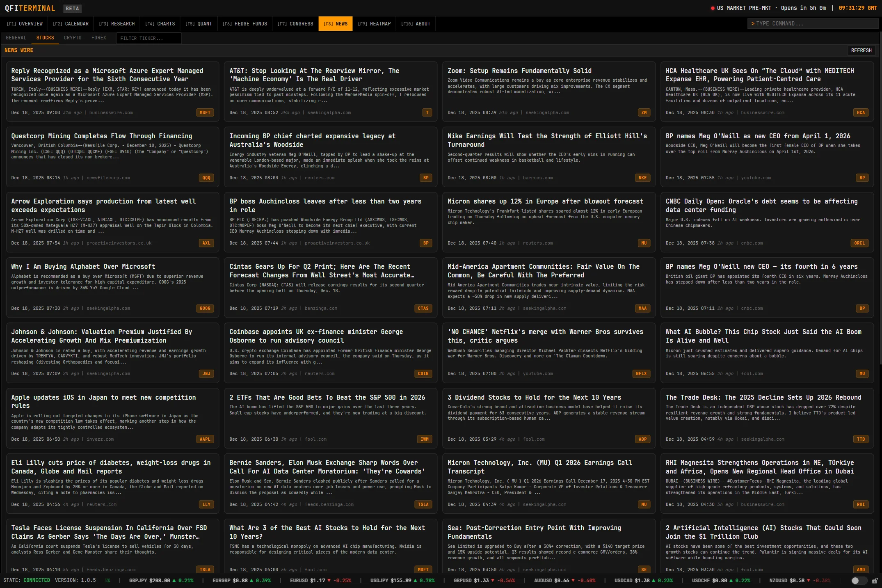Open the Micron shares up 12% headline
Screen dimensions: 882x588
[545, 201]
